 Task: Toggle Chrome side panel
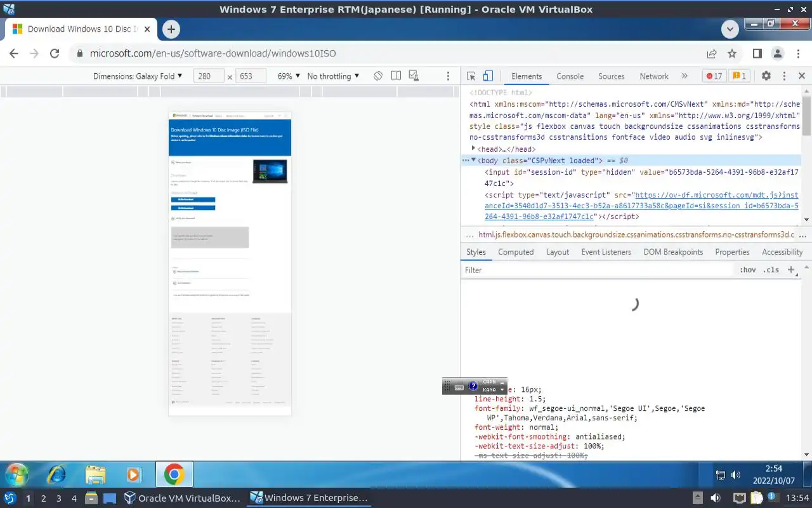coord(757,54)
